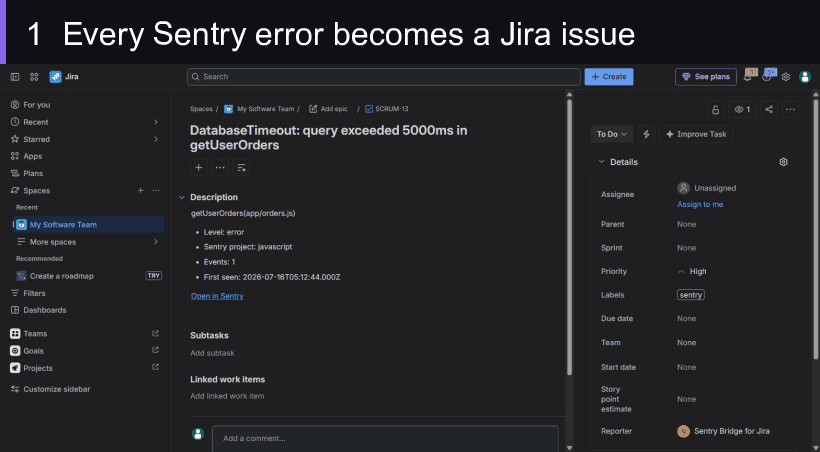Expand the Starred menu chevron
The width and height of the screenshot is (820, 452).
point(155,139)
